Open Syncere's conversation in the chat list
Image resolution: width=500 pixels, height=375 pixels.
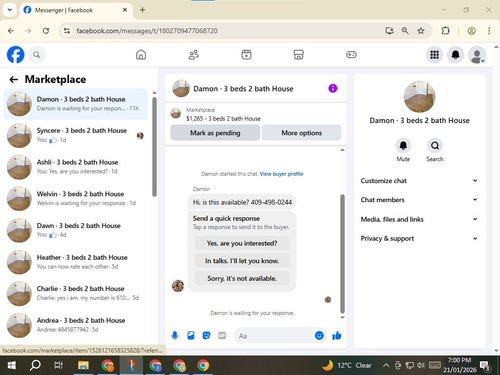(x=76, y=135)
